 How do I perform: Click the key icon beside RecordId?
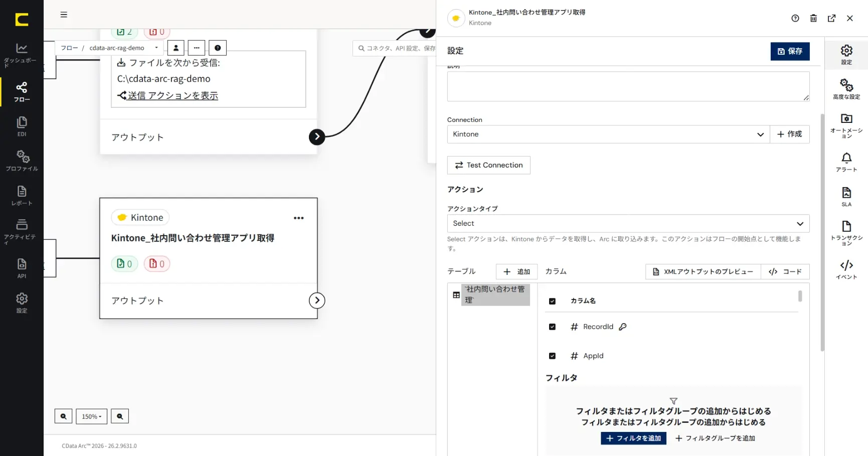tap(623, 327)
